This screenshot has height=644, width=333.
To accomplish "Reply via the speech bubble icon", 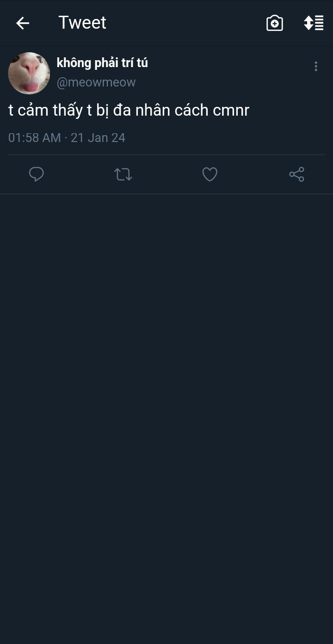I will point(37,174).
